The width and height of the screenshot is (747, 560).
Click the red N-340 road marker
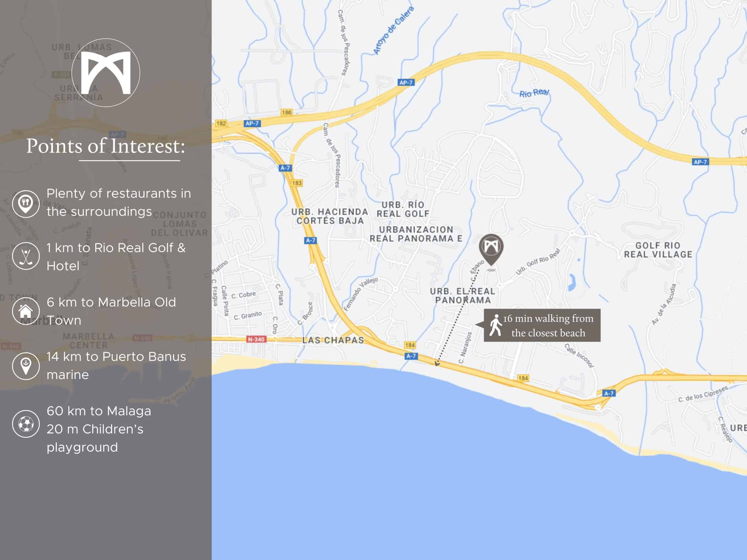coord(256,339)
